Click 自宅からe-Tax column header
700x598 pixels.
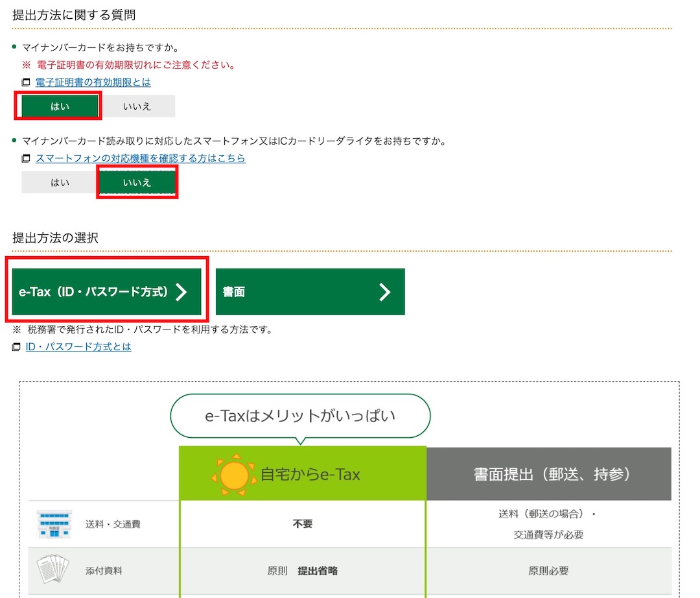click(x=303, y=473)
